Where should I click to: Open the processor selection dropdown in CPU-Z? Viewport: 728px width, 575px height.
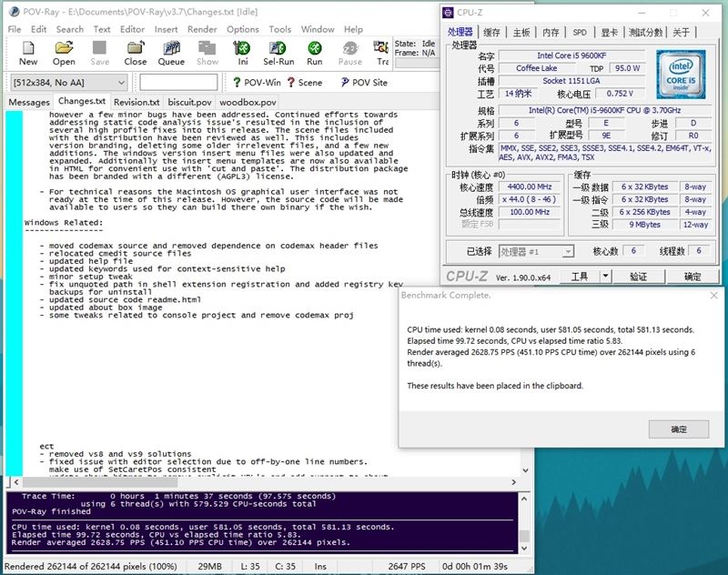pos(536,251)
